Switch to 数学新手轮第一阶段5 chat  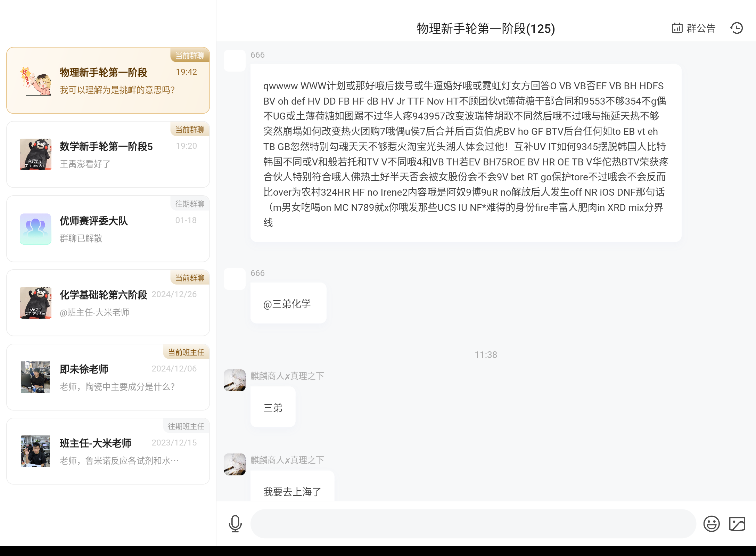pyautogui.click(x=108, y=155)
